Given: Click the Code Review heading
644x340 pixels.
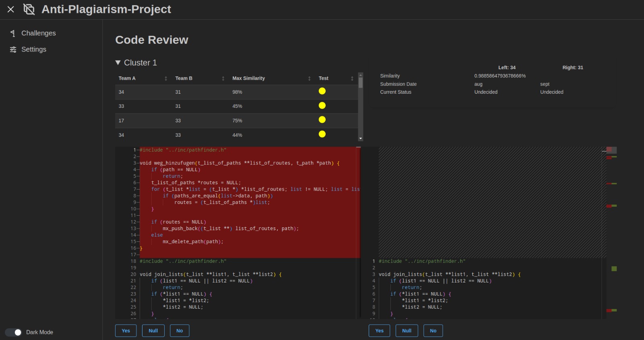Looking at the screenshot, I should [x=152, y=40].
